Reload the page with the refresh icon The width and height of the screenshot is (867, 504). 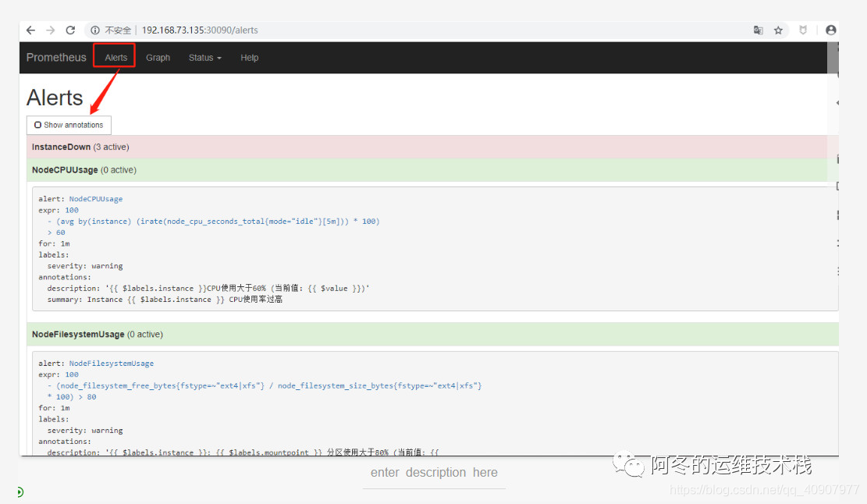pos(70,30)
